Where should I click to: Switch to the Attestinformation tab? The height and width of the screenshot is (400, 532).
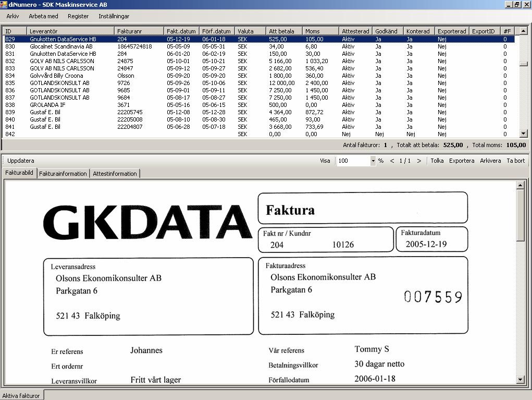(x=115, y=174)
